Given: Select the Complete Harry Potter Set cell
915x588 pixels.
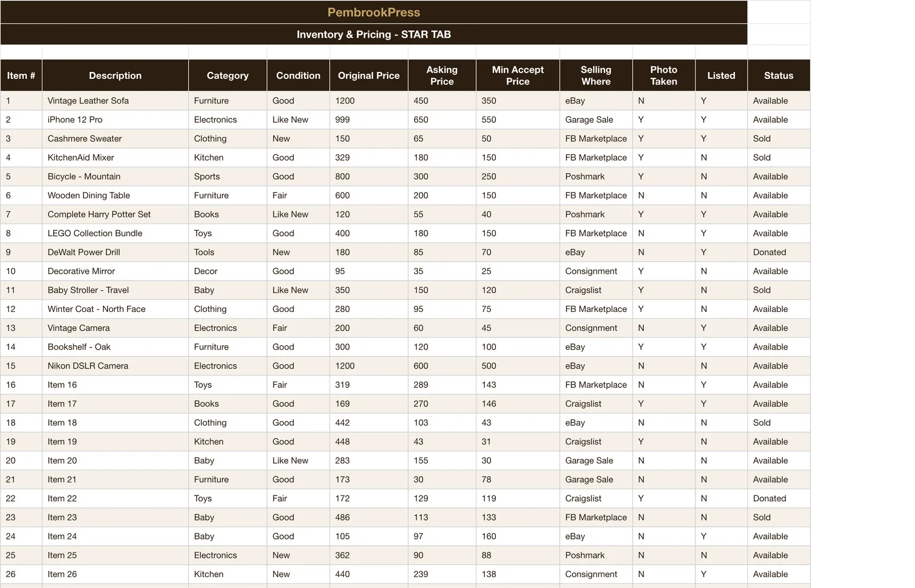Looking at the screenshot, I should tap(115, 214).
